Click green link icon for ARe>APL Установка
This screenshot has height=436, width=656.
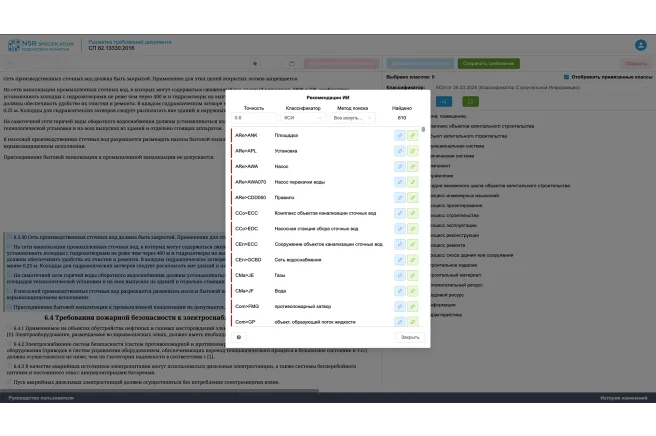click(x=412, y=150)
